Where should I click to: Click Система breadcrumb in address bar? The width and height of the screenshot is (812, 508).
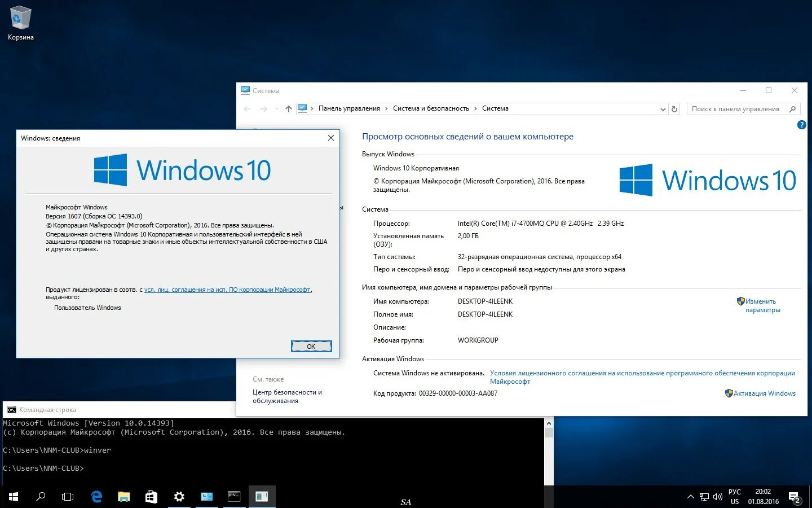pos(495,108)
